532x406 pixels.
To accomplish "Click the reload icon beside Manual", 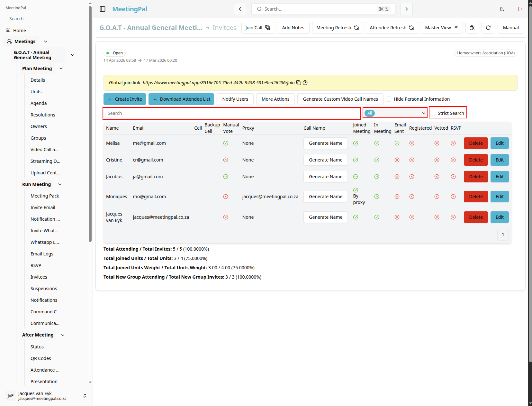I will (488, 28).
